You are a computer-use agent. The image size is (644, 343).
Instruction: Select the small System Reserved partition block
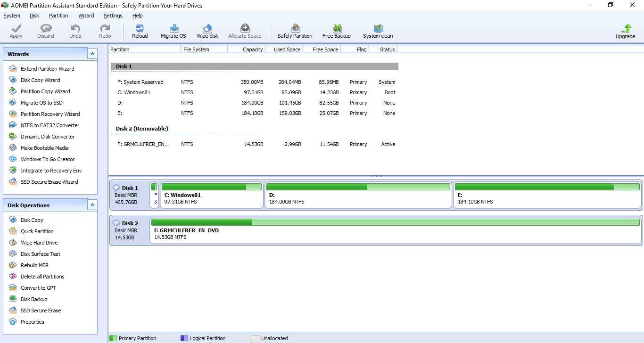(x=154, y=195)
